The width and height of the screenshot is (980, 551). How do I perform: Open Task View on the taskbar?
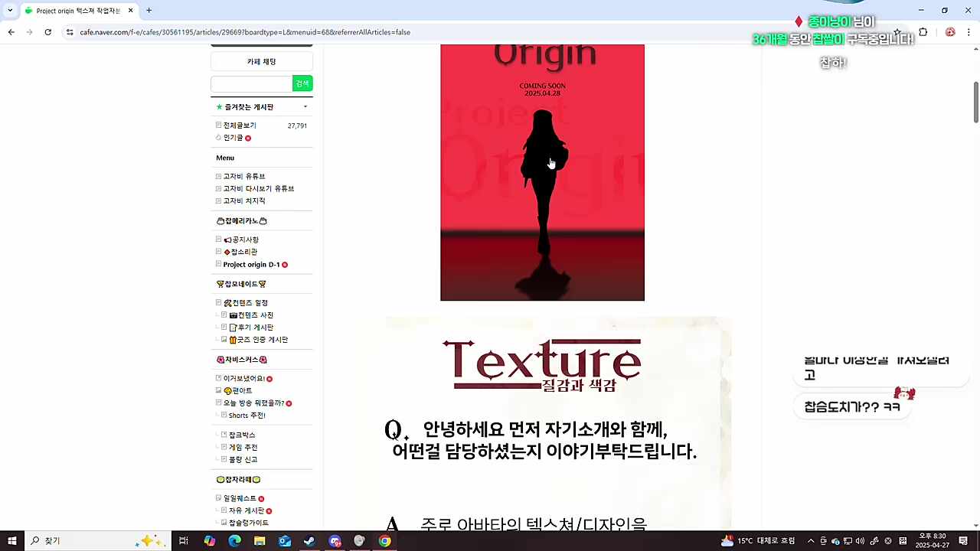(184, 541)
